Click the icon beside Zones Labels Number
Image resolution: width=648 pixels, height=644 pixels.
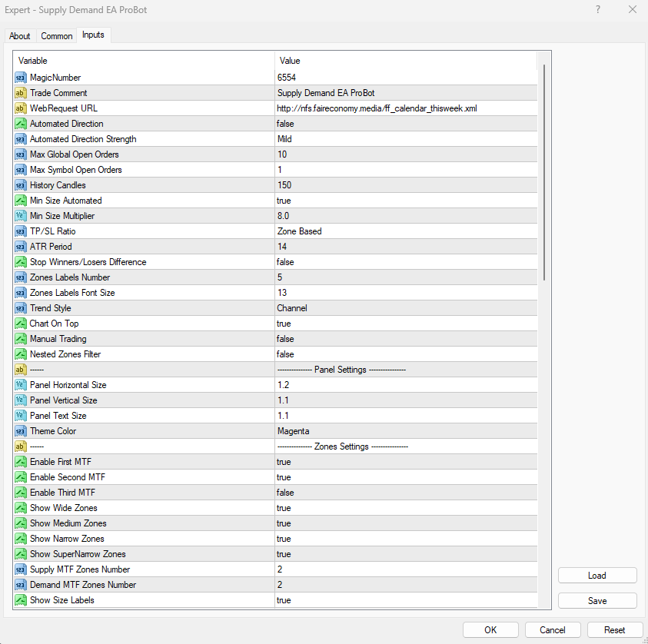(x=20, y=277)
